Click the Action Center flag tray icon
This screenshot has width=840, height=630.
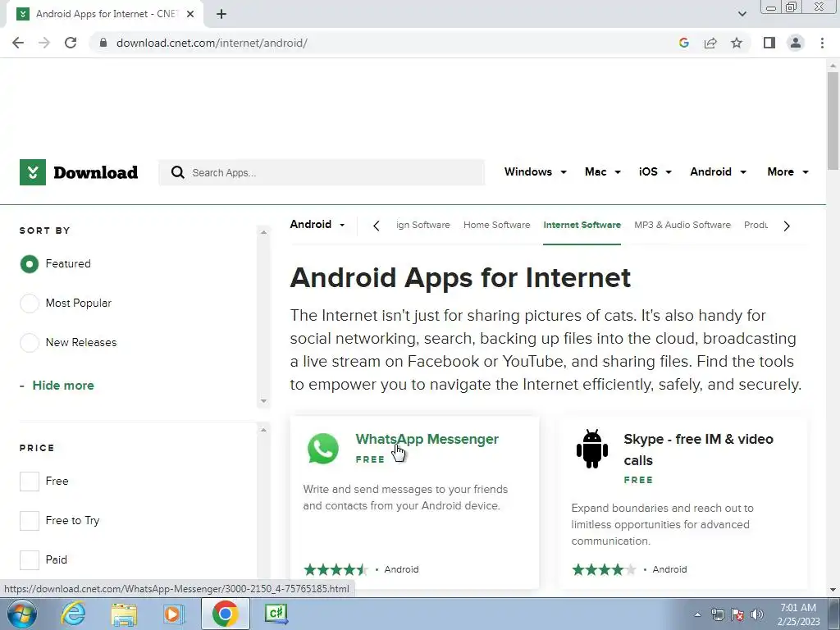pos(737,614)
